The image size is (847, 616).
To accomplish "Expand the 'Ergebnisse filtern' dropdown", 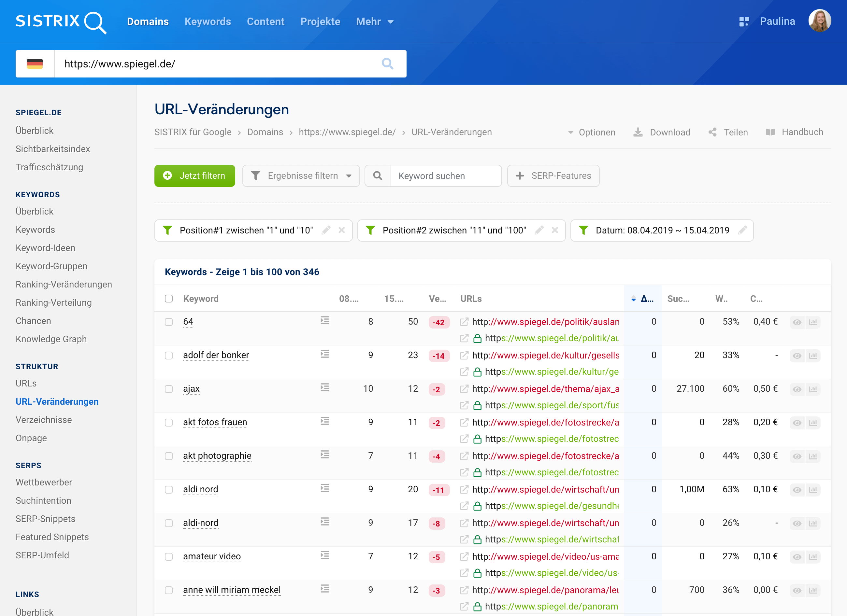I will point(300,175).
